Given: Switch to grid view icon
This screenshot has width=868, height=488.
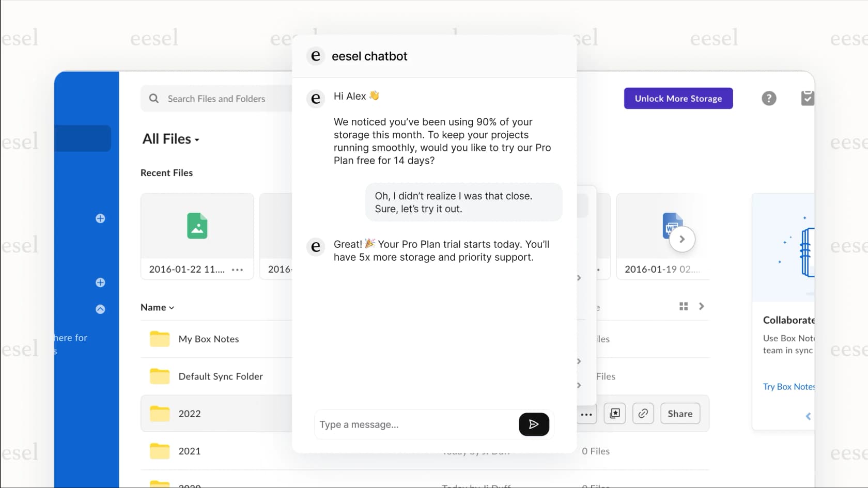Looking at the screenshot, I should (684, 306).
